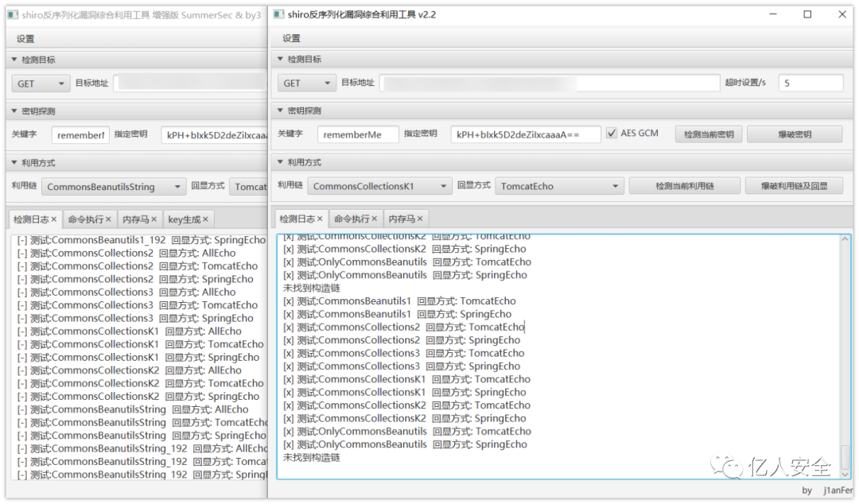This screenshot has width=859, height=504.
Task: Click the 检测当前利用链 button
Action: (684, 187)
